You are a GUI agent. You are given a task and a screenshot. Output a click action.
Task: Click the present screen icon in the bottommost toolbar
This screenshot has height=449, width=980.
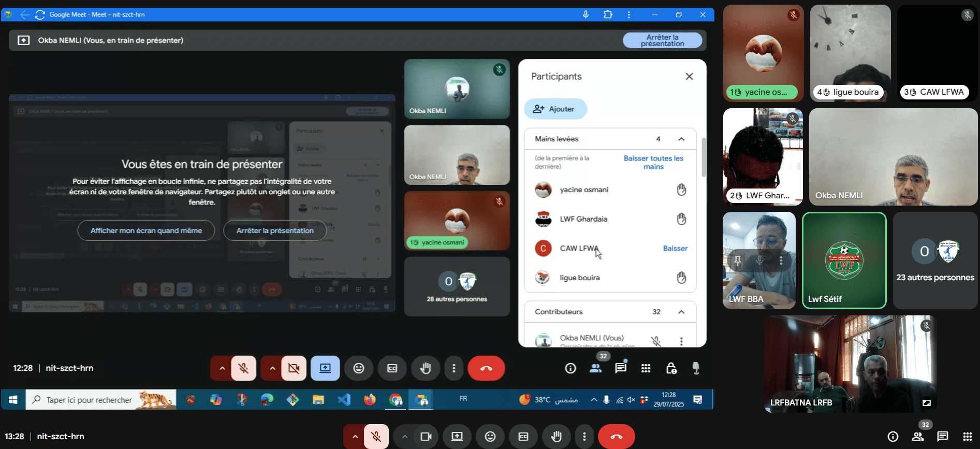pyautogui.click(x=457, y=437)
